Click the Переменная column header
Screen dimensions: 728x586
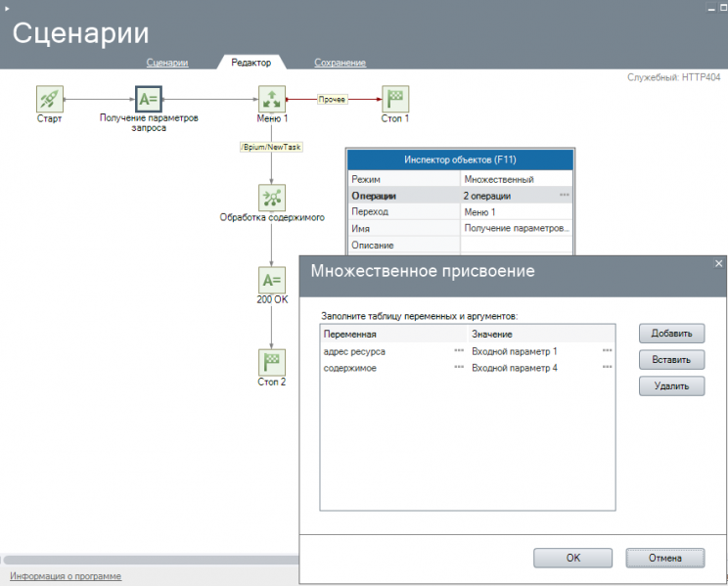pyautogui.click(x=393, y=334)
